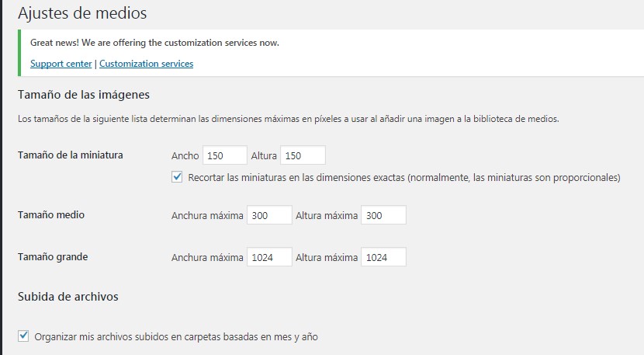Click the Tamaño medio Anchura máxima field
Viewport: 644px width, 355px height.
(x=269, y=215)
